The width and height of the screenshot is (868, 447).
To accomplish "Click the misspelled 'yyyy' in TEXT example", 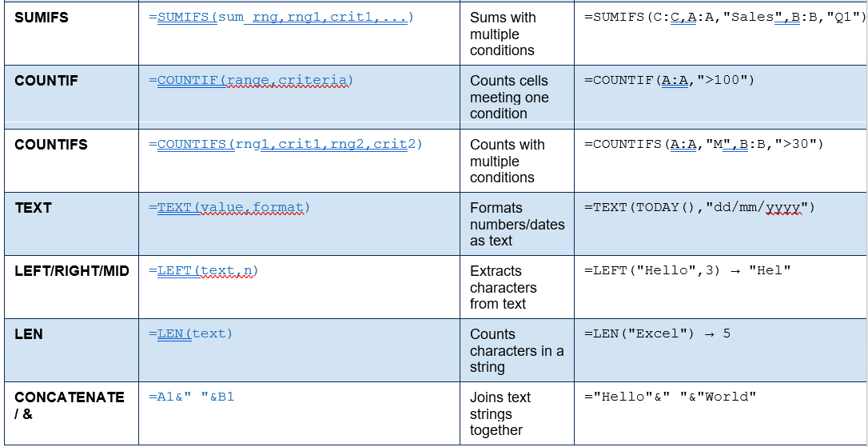I will pyautogui.click(x=784, y=208).
